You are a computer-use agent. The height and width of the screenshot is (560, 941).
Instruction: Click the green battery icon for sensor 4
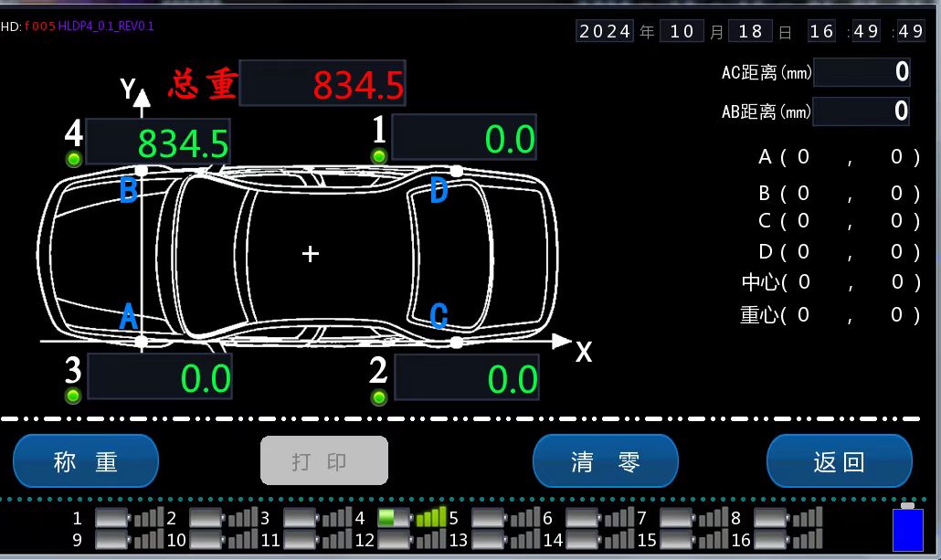[x=396, y=519]
